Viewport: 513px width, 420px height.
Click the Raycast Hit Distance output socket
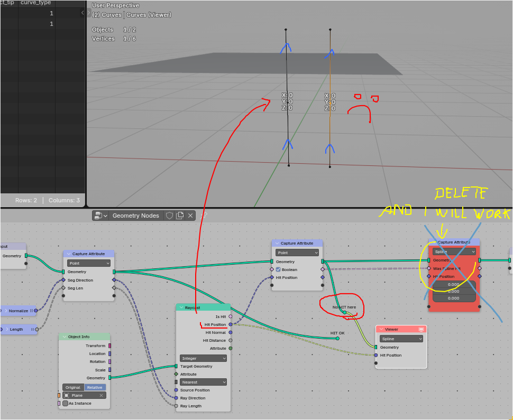[231, 340]
